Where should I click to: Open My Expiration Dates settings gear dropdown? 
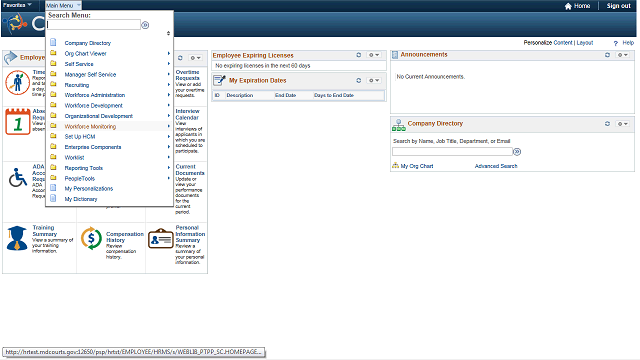[374, 80]
